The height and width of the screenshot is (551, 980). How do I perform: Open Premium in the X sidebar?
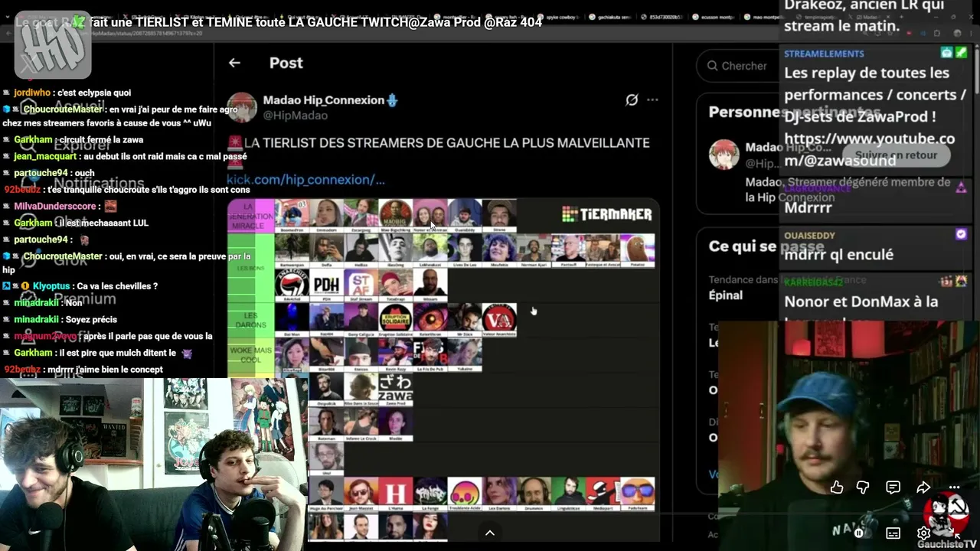pos(85,298)
